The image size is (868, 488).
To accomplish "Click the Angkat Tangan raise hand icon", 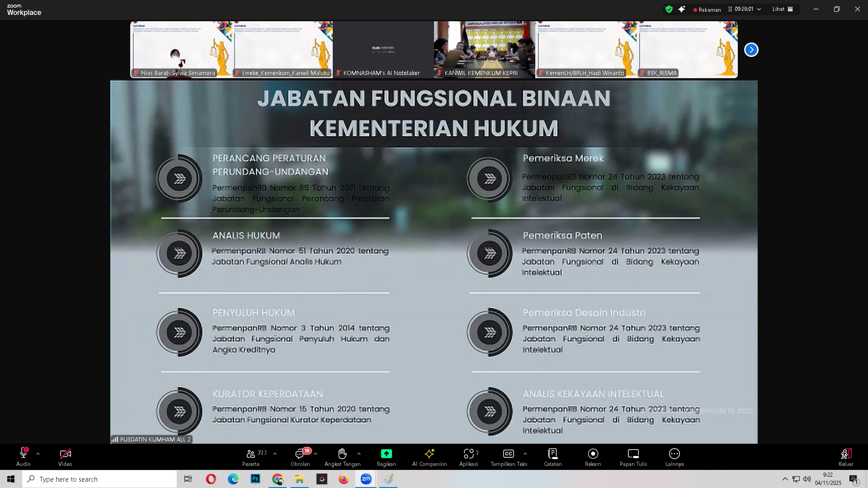I will pyautogui.click(x=342, y=454).
